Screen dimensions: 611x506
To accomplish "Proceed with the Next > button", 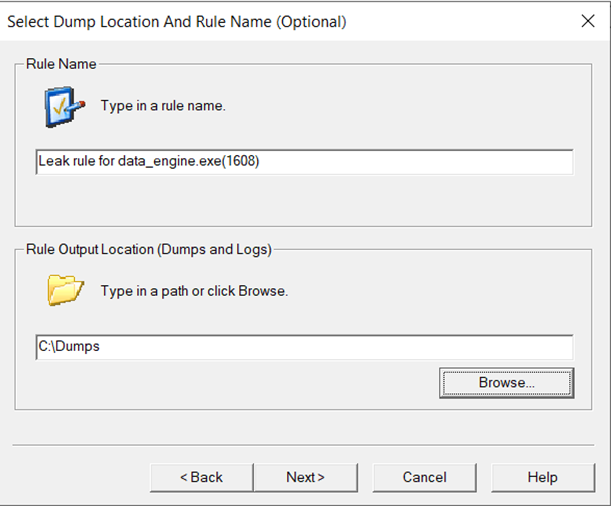I will pos(305,477).
